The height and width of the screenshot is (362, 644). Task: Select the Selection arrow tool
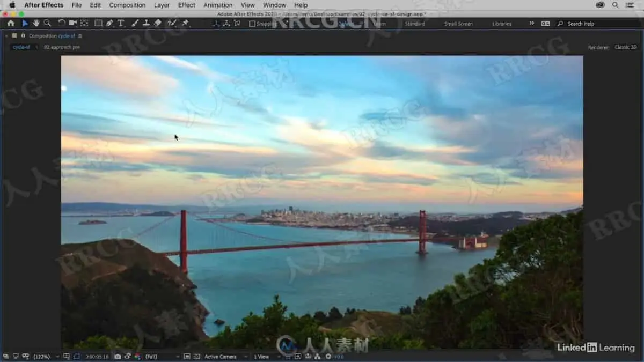(x=25, y=23)
